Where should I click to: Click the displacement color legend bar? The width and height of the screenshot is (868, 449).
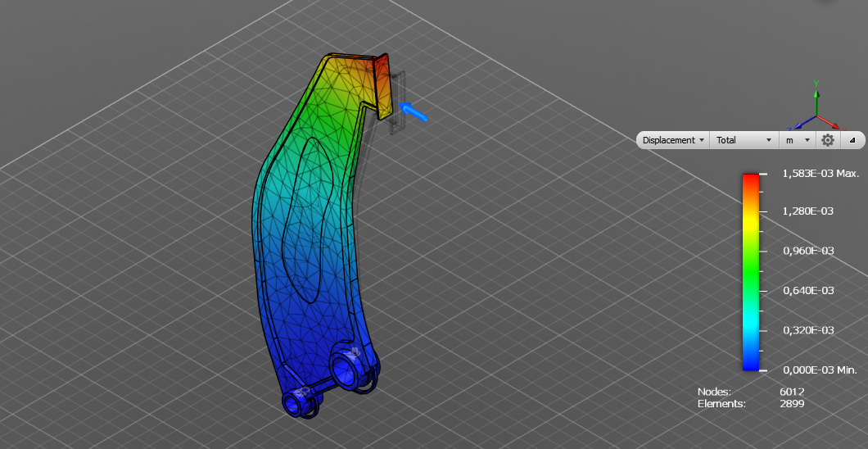point(751,272)
